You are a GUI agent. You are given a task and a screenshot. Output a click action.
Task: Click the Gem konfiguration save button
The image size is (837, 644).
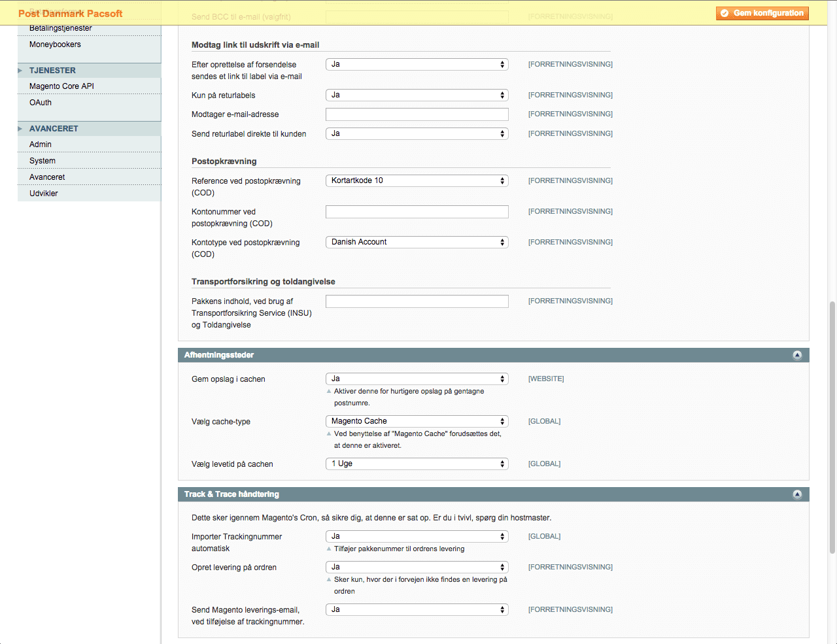(x=762, y=13)
